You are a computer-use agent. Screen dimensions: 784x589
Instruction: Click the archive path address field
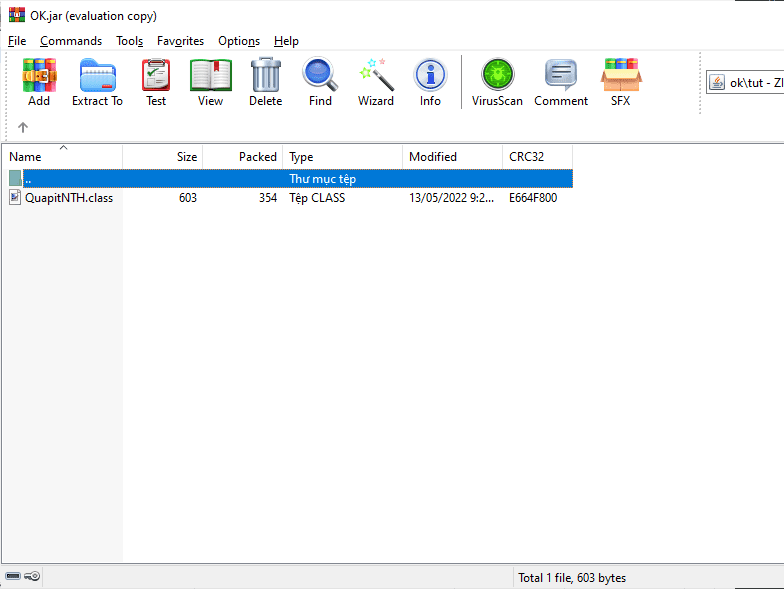(x=752, y=82)
